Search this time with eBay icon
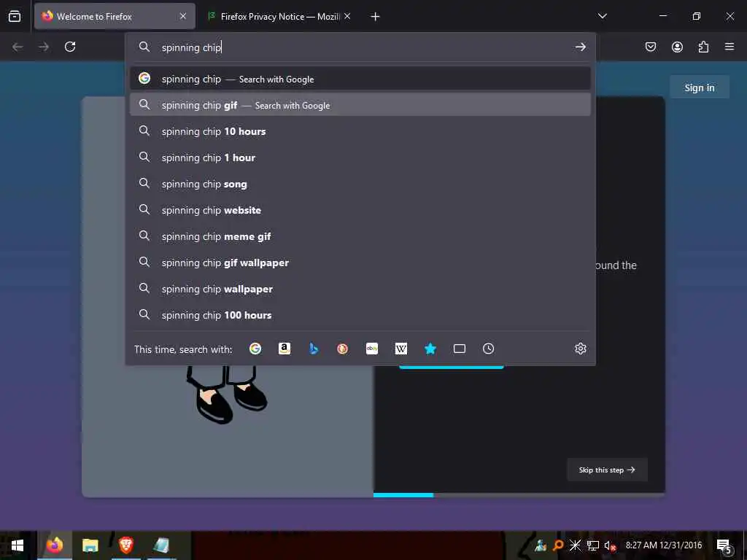This screenshot has height=560, width=747. coord(372,349)
